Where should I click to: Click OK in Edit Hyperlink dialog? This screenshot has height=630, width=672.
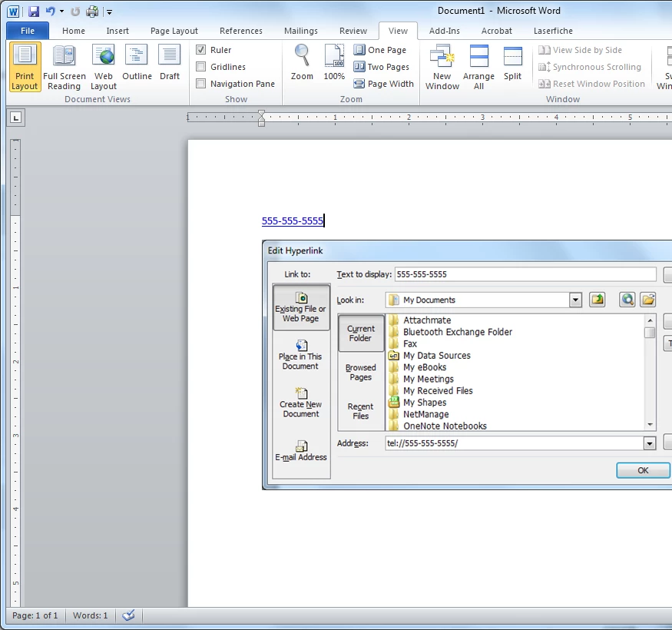643,470
